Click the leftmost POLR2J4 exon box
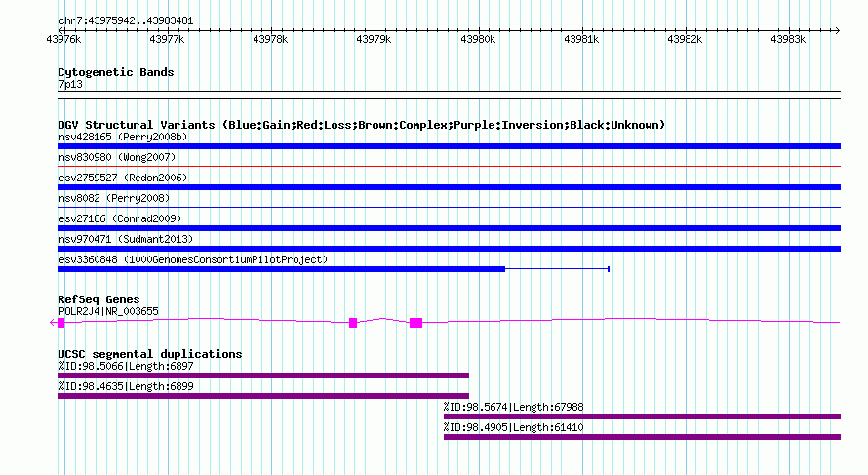 pos(61,323)
